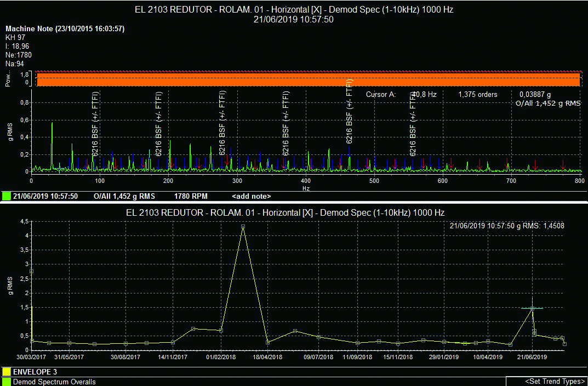Click the '0,03887 g' cursor amplitude readout
This screenshot has width=588, height=386.
535,94
